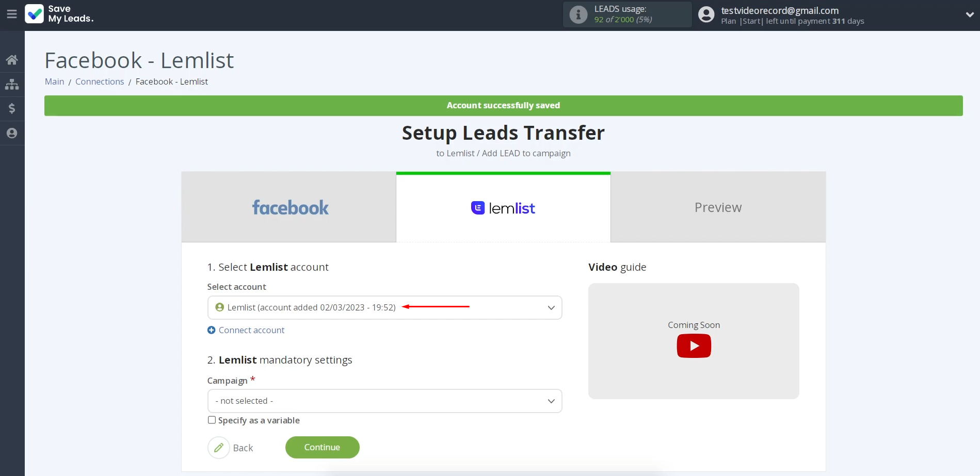Go to Main breadcrumb link
Viewport: 980px width, 476px height.
coord(54,81)
